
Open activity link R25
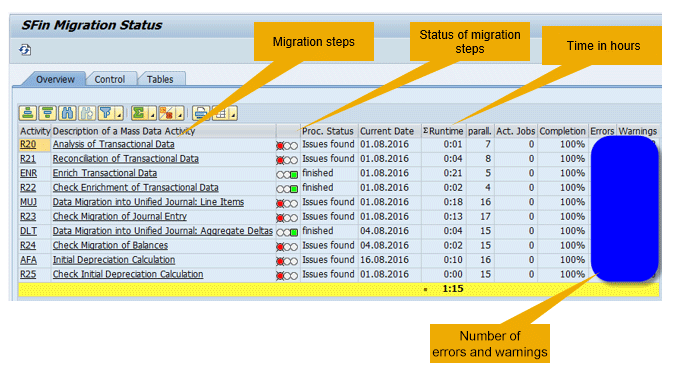click(x=28, y=274)
